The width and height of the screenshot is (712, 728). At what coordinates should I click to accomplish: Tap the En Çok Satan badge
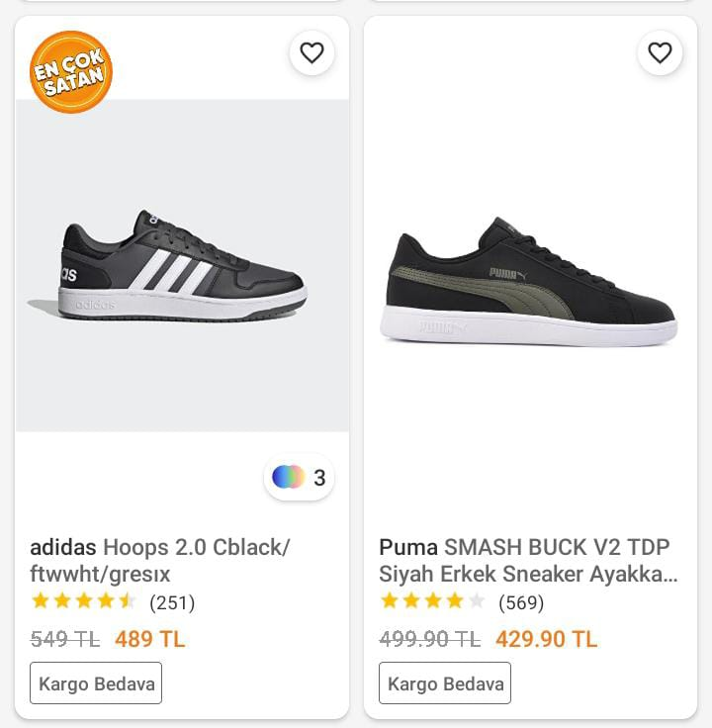click(x=71, y=72)
